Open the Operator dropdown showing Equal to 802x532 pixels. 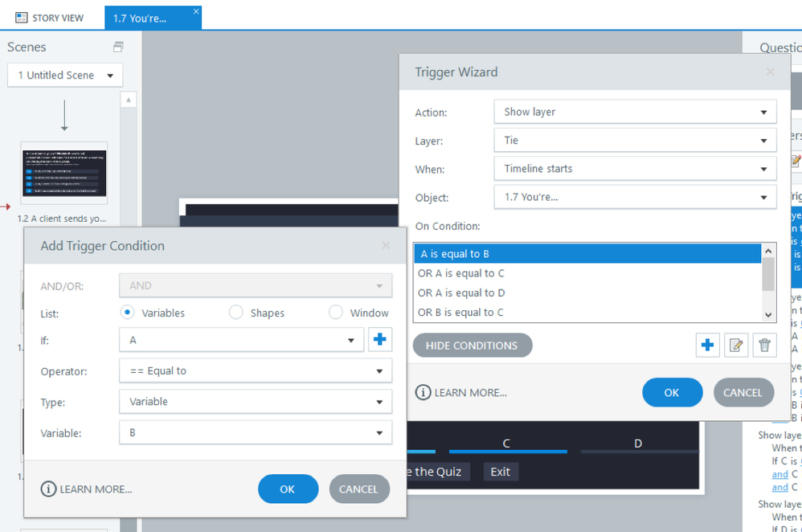pos(256,370)
